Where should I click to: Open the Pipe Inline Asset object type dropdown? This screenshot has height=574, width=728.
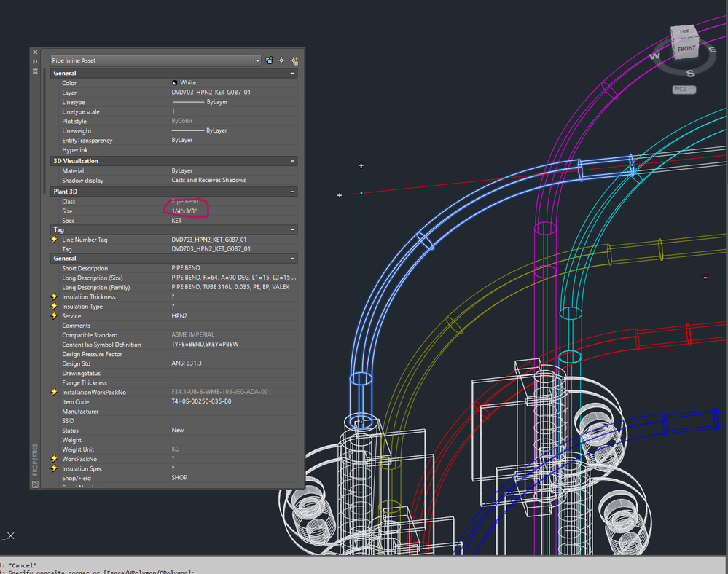(257, 60)
